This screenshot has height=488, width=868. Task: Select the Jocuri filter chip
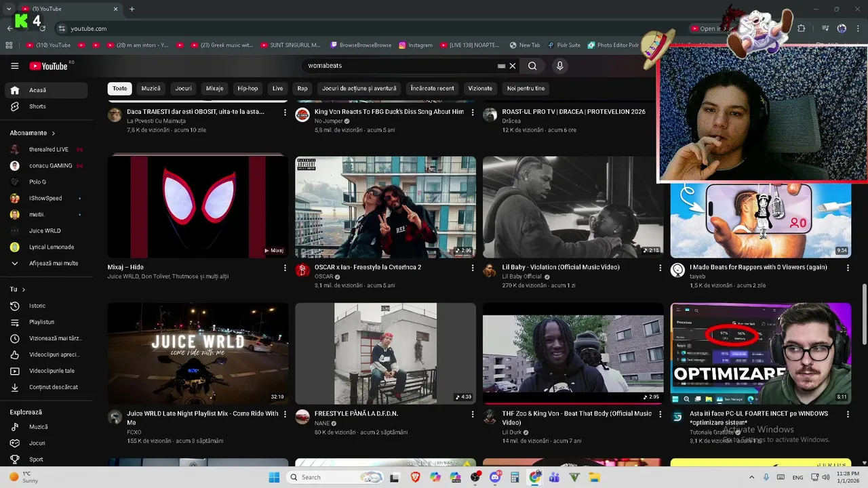[x=183, y=88]
